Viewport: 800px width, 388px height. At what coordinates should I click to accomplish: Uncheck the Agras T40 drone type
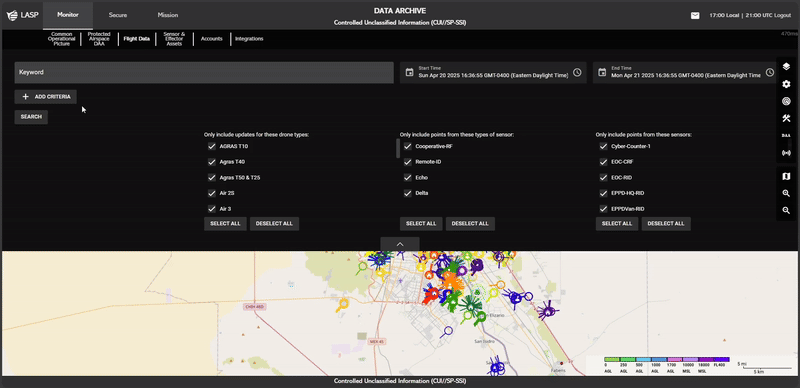[212, 162]
